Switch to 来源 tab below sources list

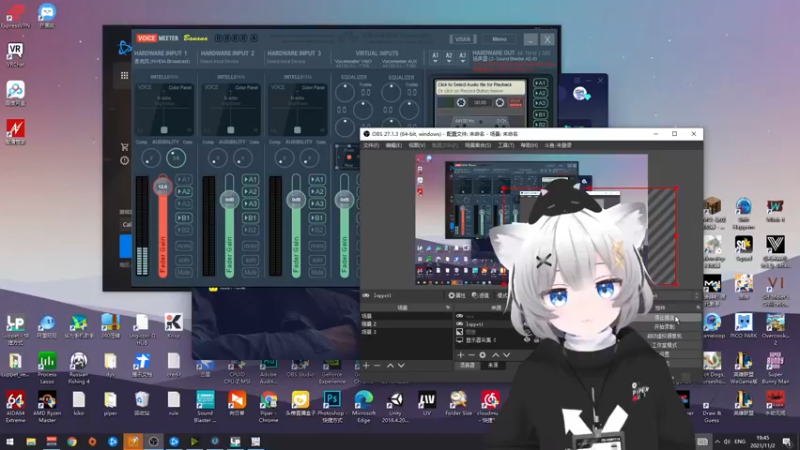coord(493,365)
